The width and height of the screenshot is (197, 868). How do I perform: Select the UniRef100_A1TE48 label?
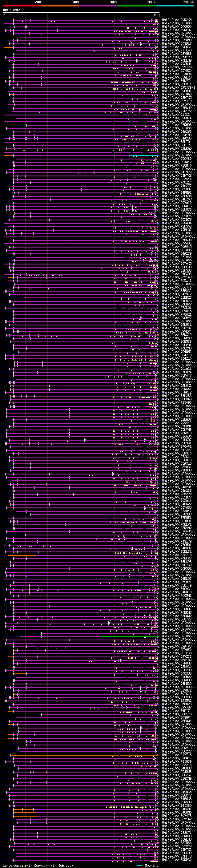point(177,50)
